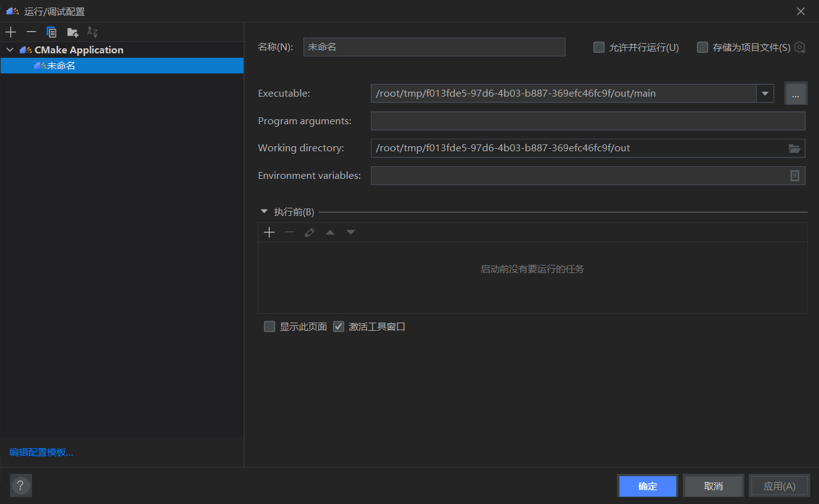Close the 运行/调试配置 dialog
Image resolution: width=819 pixels, height=504 pixels.
coord(801,11)
